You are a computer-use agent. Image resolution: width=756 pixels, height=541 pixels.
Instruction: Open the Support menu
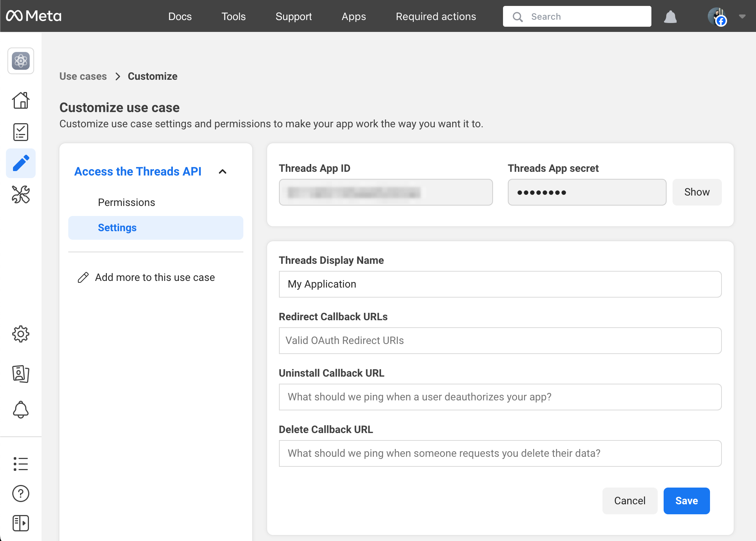[x=294, y=16]
